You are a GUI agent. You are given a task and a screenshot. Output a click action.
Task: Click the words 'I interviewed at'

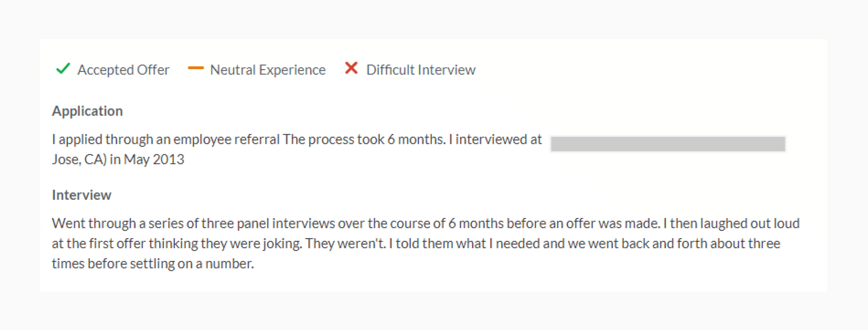pyautogui.click(x=495, y=140)
